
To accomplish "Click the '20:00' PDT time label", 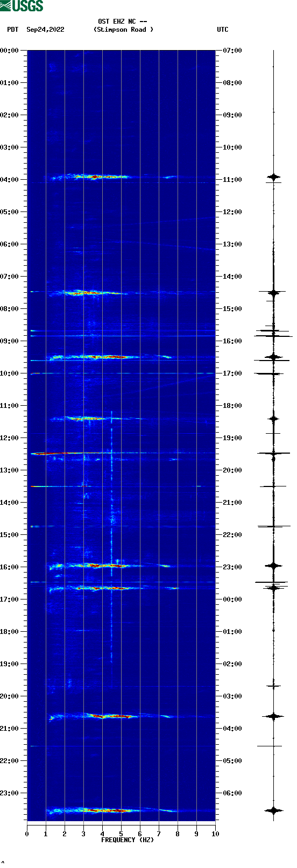I will click(x=10, y=696).
